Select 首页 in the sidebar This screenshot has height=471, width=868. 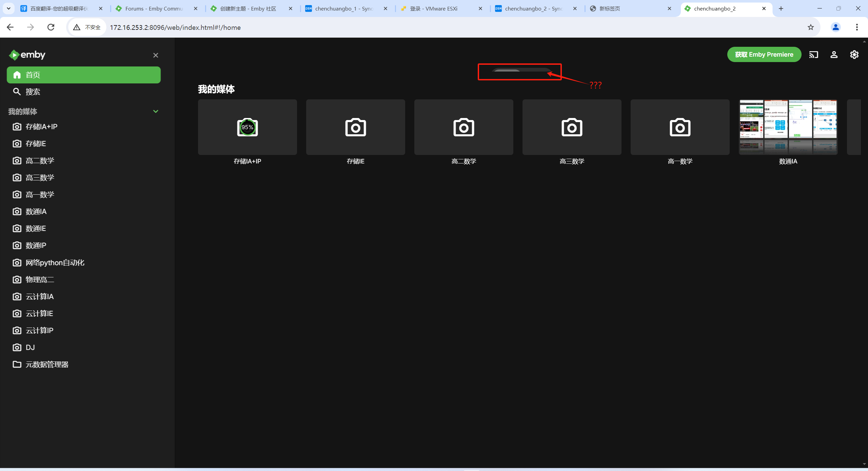(x=83, y=75)
